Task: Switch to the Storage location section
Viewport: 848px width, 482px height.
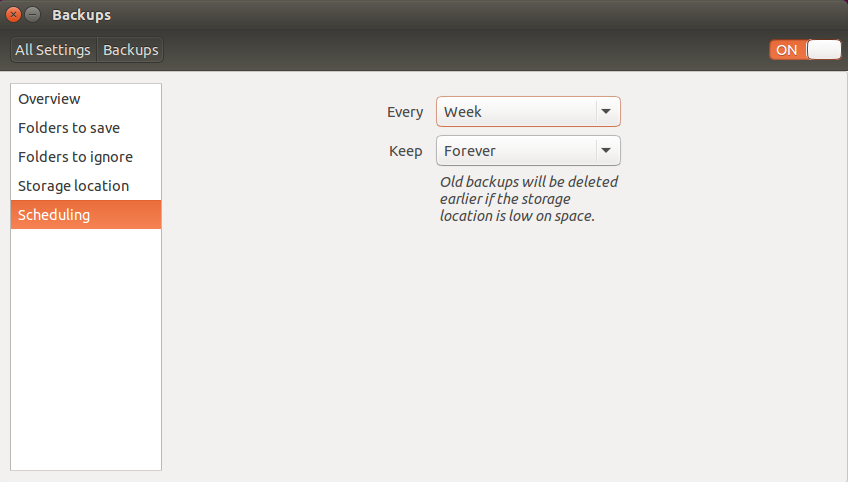Action: click(86, 186)
